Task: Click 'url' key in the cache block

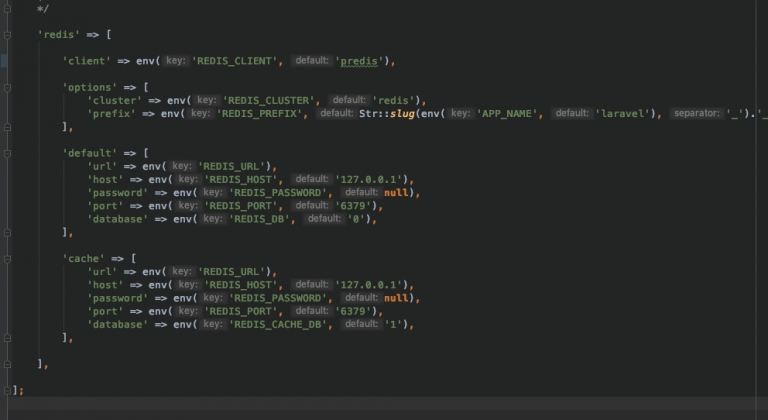Action: coord(102,272)
